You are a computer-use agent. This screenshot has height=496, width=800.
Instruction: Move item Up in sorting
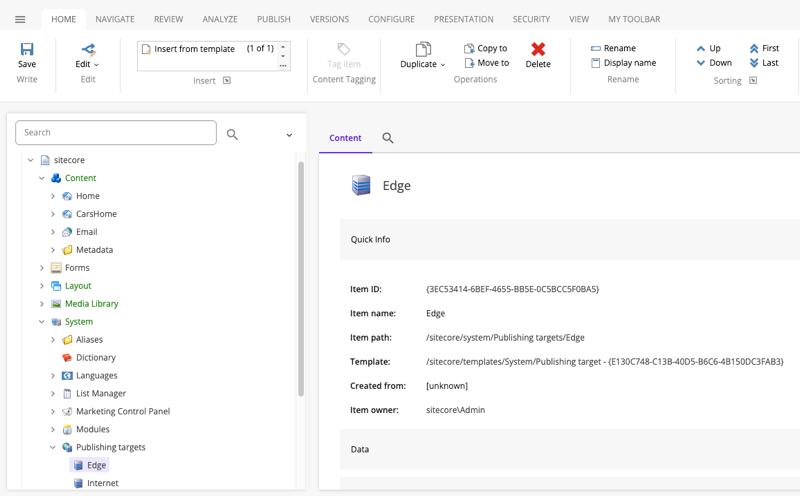[x=709, y=48]
